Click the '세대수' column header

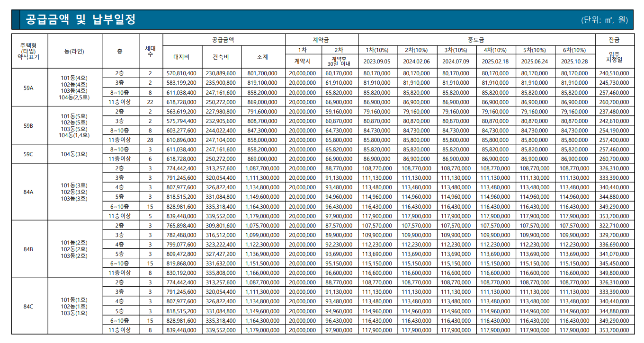pos(151,51)
